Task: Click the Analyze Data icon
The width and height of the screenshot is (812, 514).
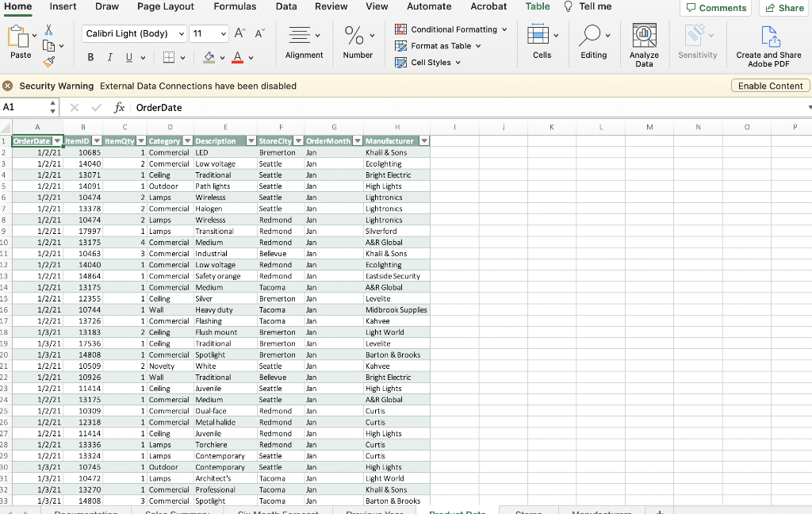Action: [x=644, y=35]
